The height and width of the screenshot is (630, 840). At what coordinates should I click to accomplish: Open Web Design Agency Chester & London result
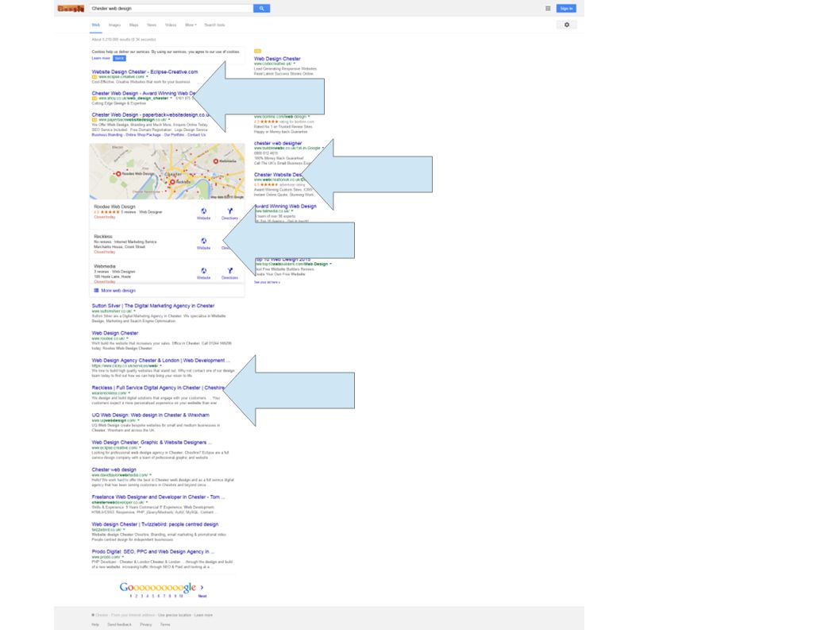[x=160, y=361]
